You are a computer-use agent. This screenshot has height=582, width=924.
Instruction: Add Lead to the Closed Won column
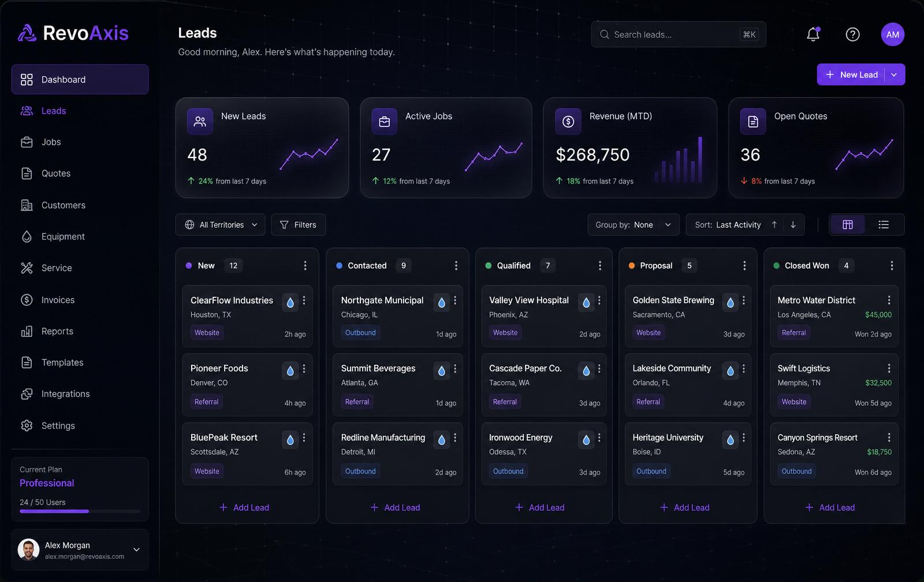830,508
